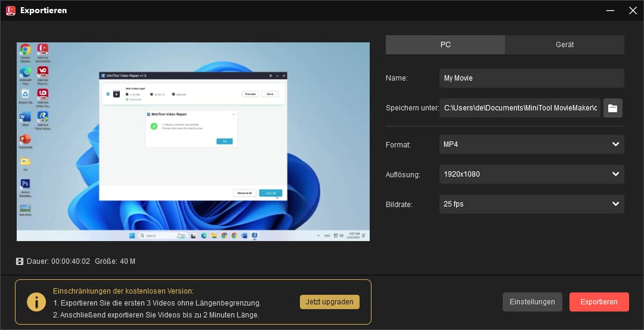Click the green checkmark in the previewed repair dialog
Viewport: 644px width, 330px height.
(154, 126)
